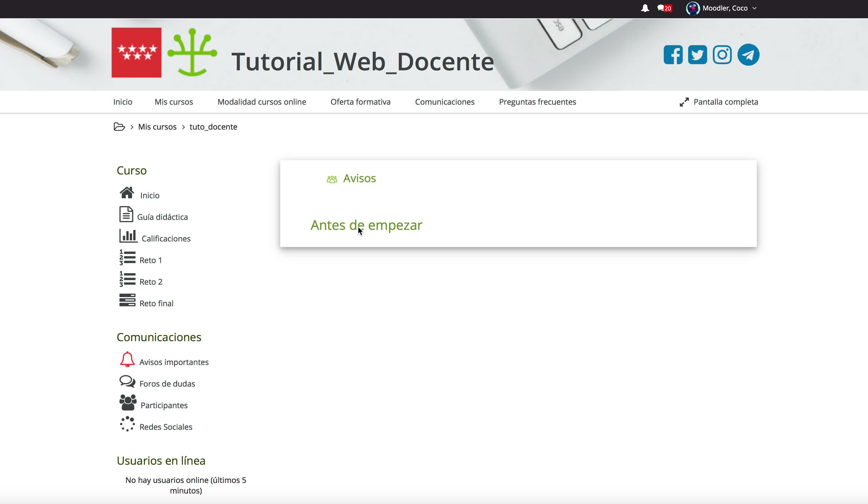Viewport: 868px width, 504px height.
Task: Click the breadcrumb home folder icon
Action: 119,127
